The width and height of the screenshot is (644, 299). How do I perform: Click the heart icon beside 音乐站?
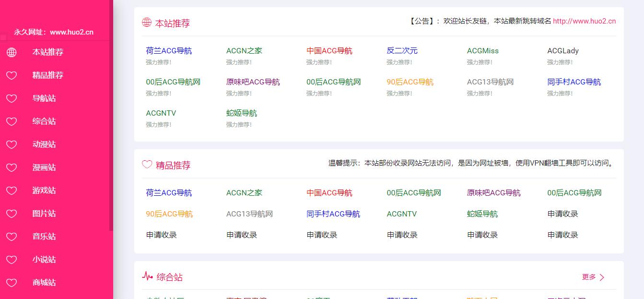click(12, 237)
